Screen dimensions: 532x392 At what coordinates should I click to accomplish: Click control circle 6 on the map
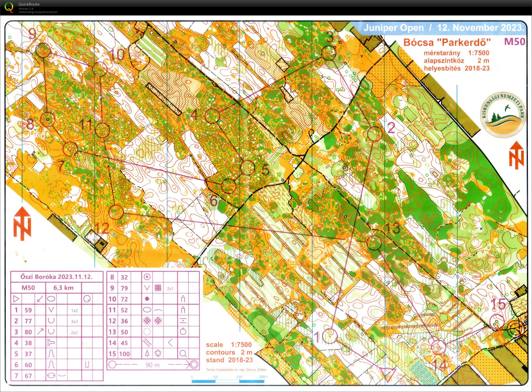coord(229,186)
